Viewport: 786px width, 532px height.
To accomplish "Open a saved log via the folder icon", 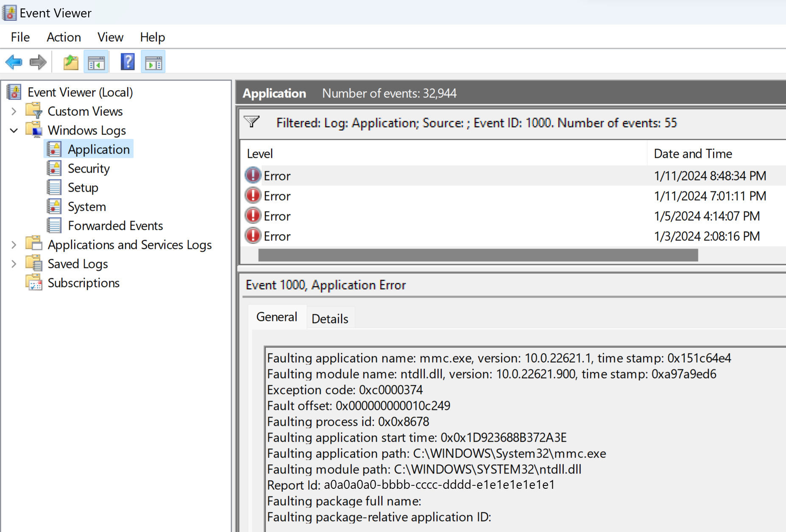I will tap(70, 62).
